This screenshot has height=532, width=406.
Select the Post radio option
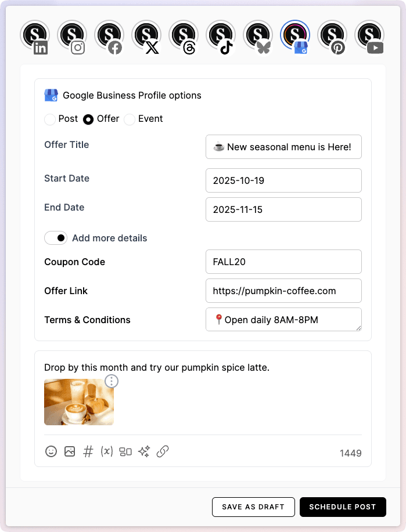[49, 119]
